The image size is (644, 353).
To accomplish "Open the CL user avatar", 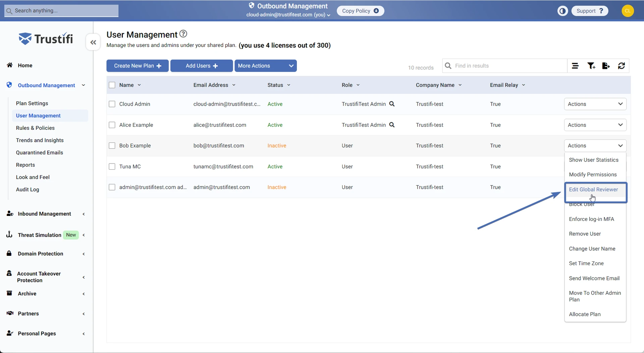I will [628, 11].
